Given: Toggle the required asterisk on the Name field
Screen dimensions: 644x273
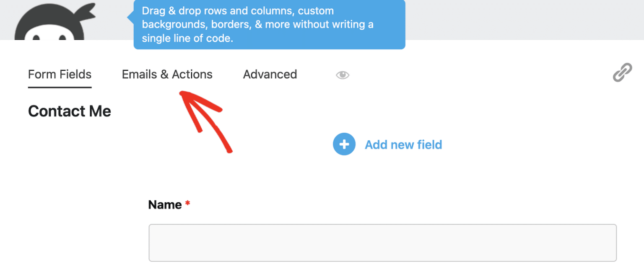Looking at the screenshot, I should click(187, 204).
